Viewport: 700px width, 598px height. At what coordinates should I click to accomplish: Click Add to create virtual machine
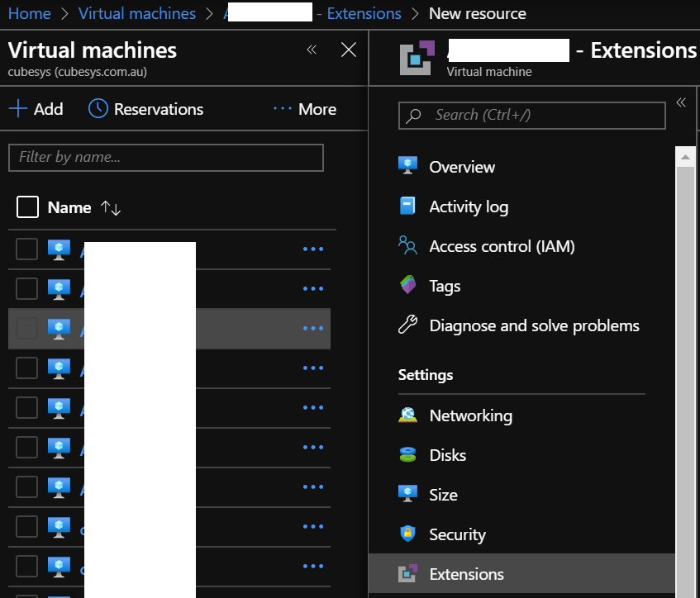pyautogui.click(x=36, y=109)
